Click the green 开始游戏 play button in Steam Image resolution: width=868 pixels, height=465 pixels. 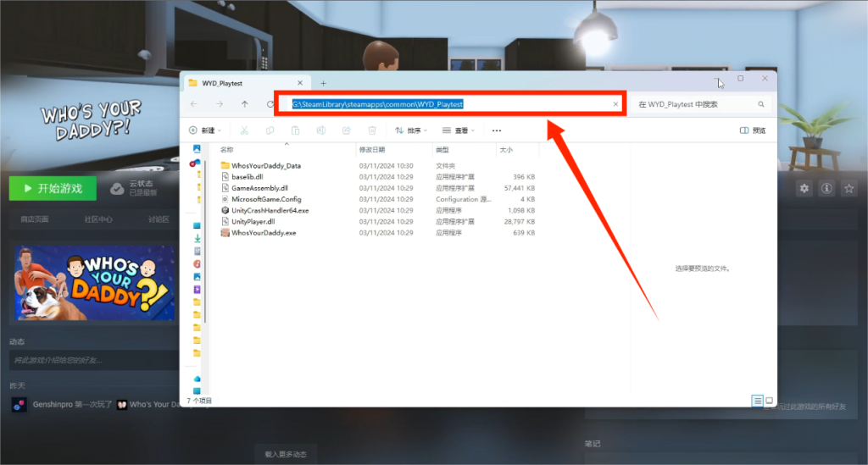coord(53,189)
